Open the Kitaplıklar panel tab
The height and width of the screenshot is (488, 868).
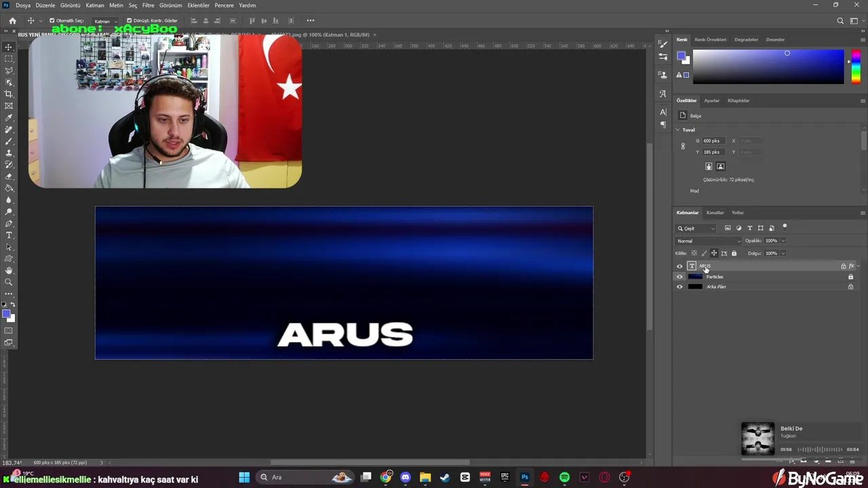pyautogui.click(x=738, y=100)
